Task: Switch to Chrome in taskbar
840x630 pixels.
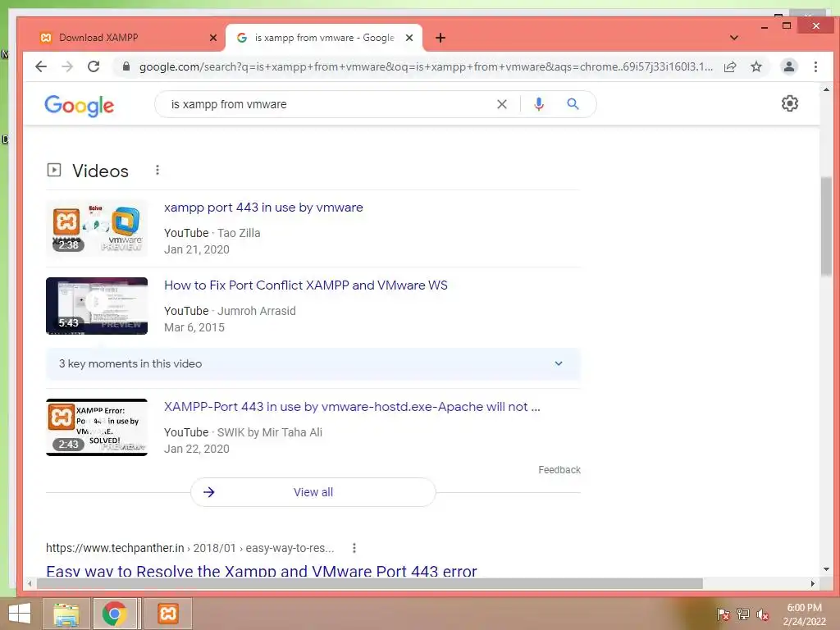Action: pos(115,614)
